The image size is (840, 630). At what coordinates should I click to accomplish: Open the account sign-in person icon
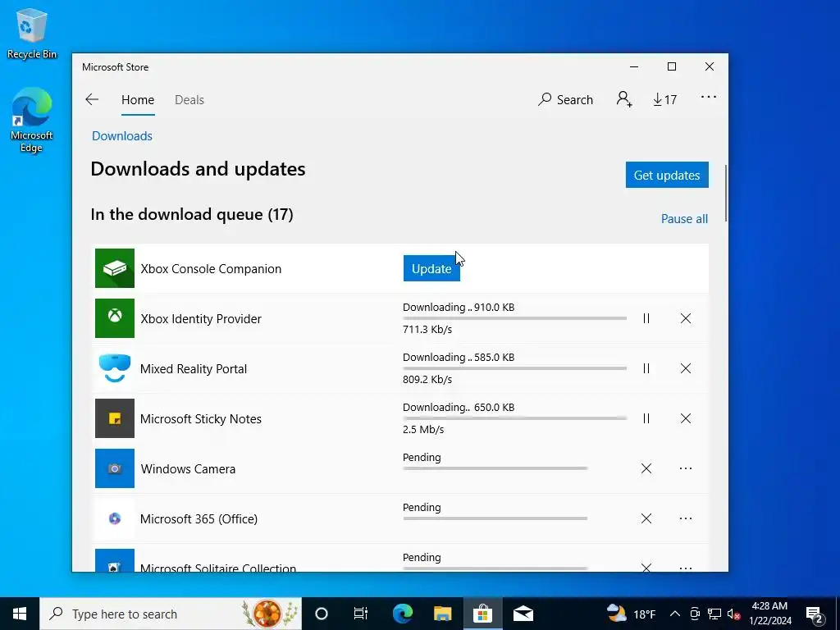(624, 99)
